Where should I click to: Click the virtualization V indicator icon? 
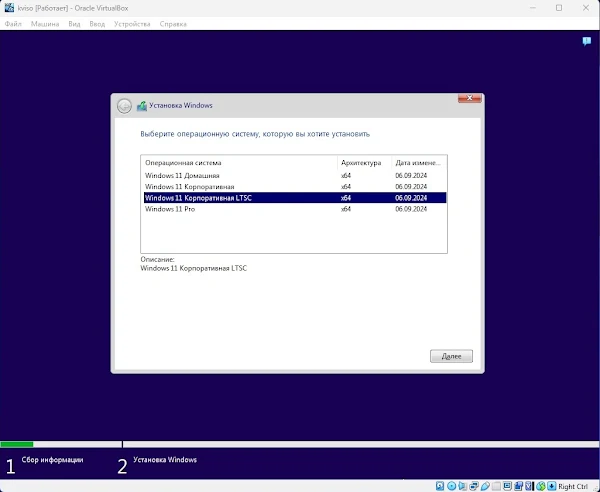click(x=530, y=486)
